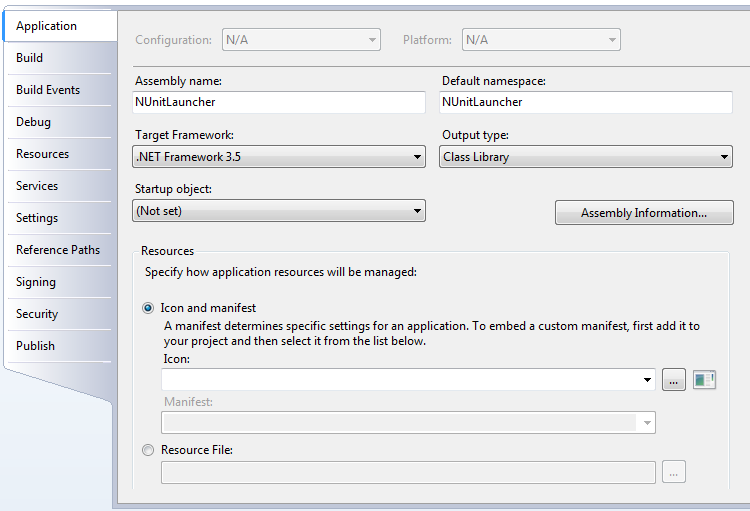The width and height of the screenshot is (750, 511).
Task: Click the Assembly name text field
Action: point(279,102)
